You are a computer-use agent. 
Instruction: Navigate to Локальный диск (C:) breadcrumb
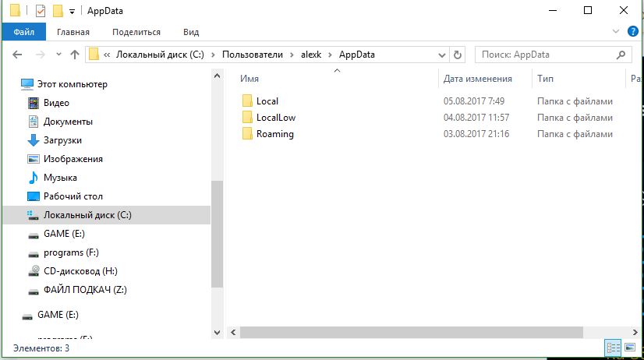(160, 55)
